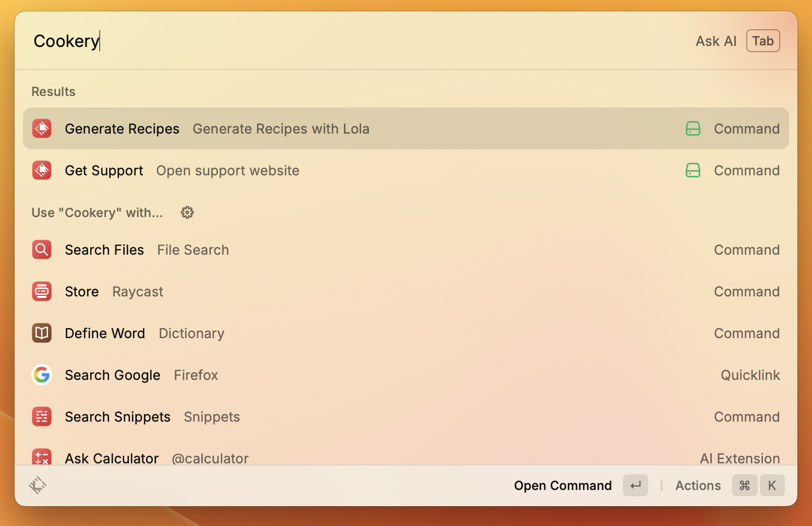This screenshot has width=812, height=526.
Task: Click Open Command in the action bar
Action: [x=563, y=485]
